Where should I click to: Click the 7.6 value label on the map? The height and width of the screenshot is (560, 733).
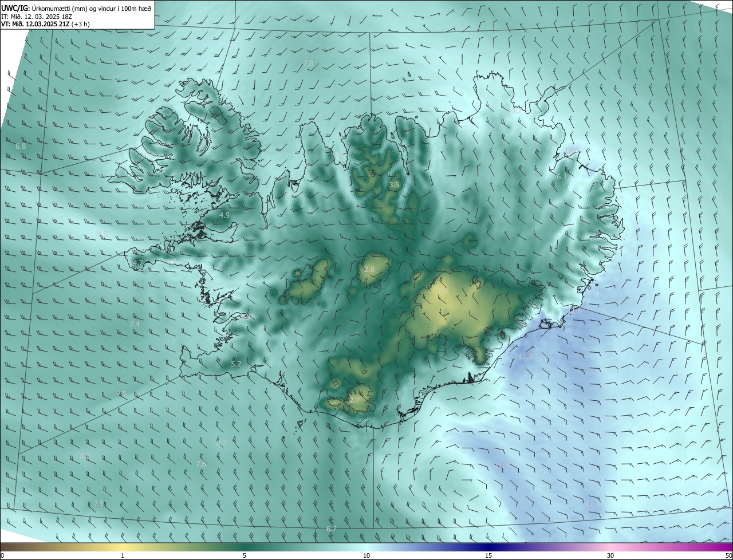pos(201,464)
